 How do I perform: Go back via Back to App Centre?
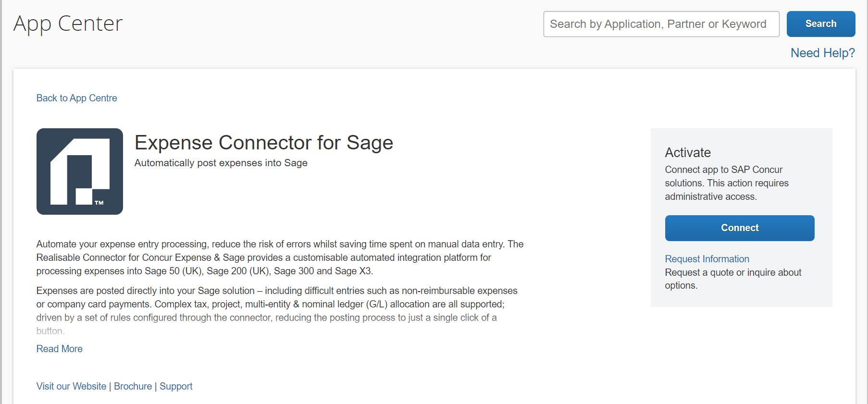[77, 98]
